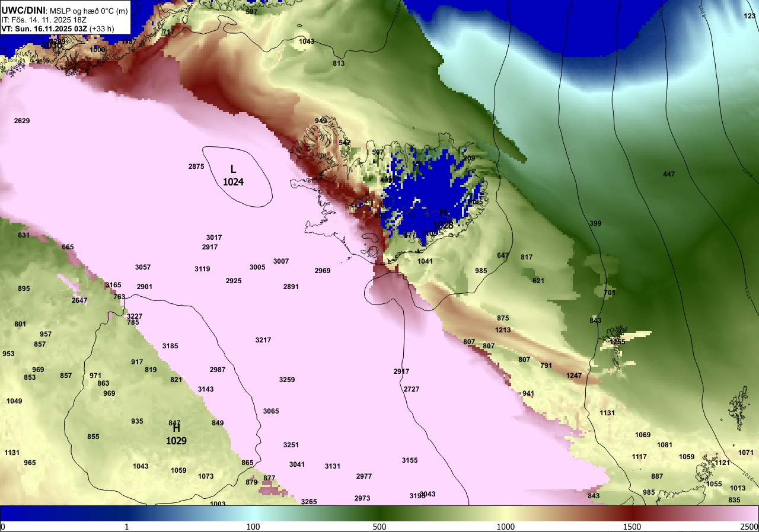Click the height value 2901
This screenshot has height=532, width=759.
145,287
